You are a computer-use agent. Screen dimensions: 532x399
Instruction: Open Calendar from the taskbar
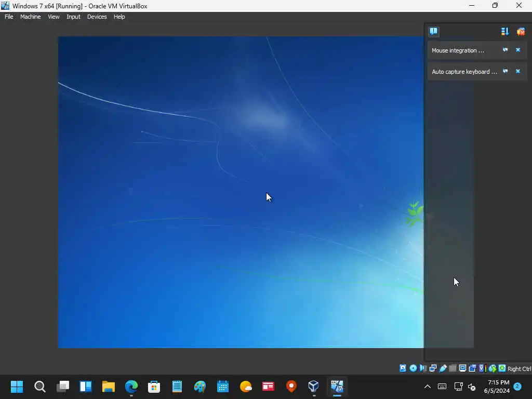[x=222, y=387]
